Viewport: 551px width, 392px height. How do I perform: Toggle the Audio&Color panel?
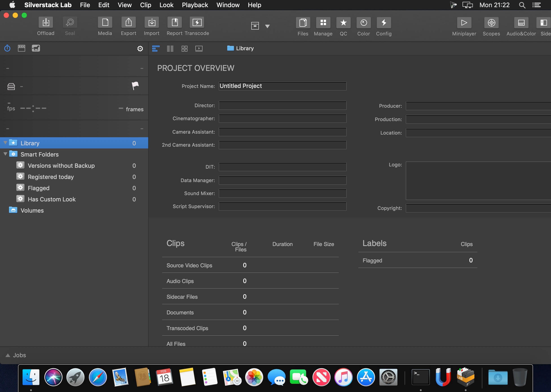pyautogui.click(x=521, y=23)
